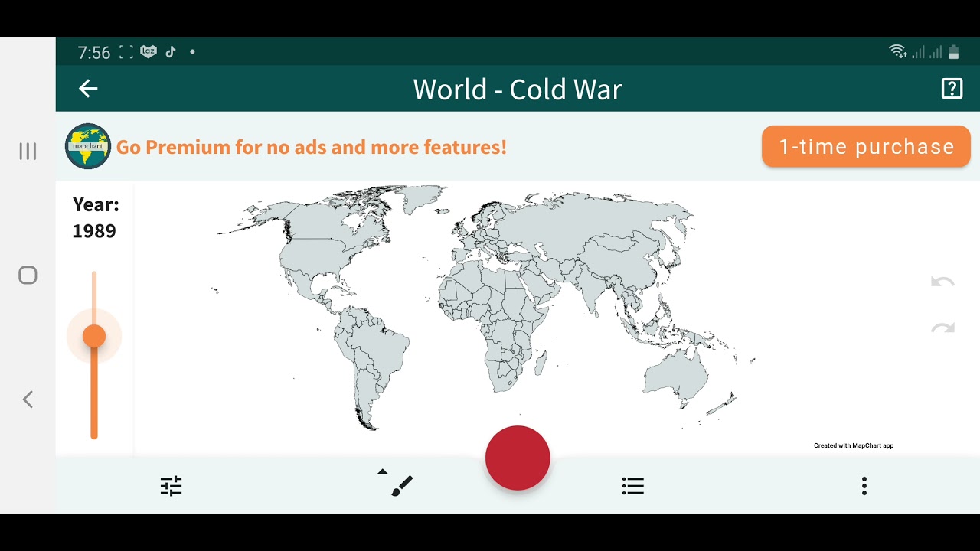Open the Go Premium promo link
This screenshot has width=980, height=551.
(x=312, y=147)
